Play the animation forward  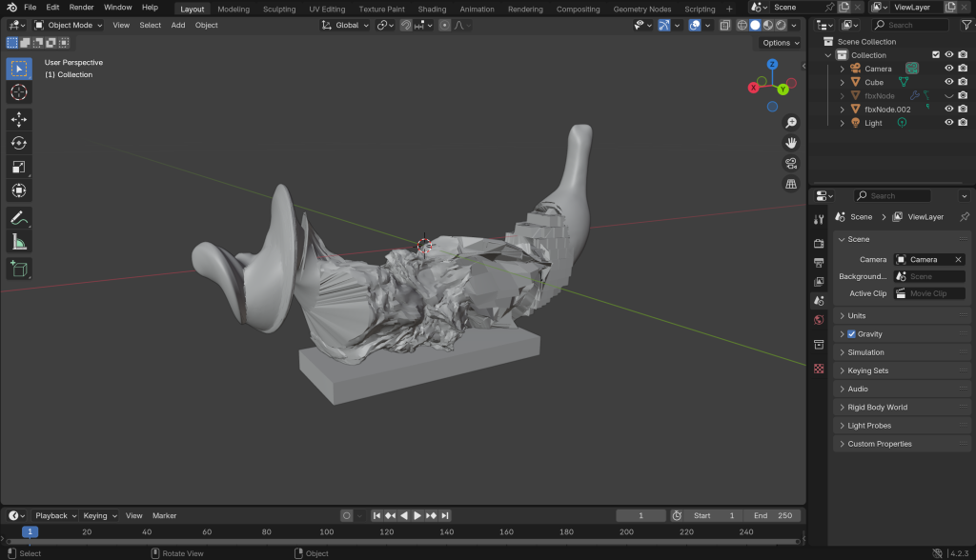click(417, 516)
